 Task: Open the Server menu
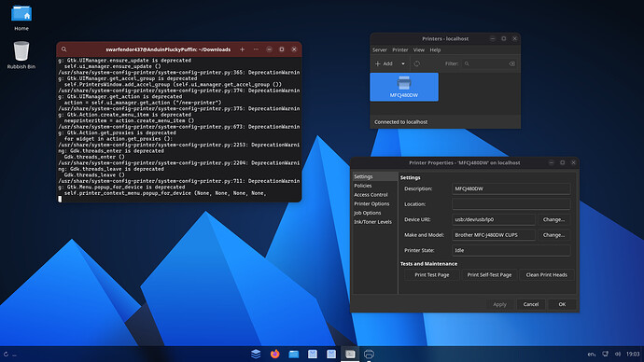pyautogui.click(x=380, y=49)
